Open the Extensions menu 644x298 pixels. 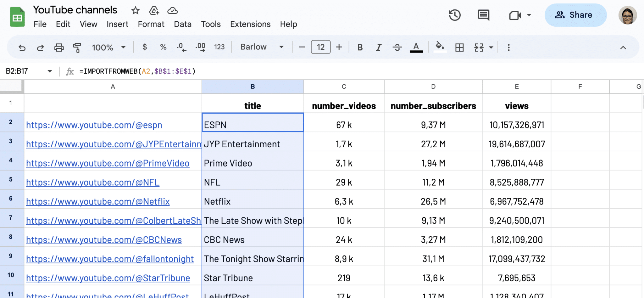pyautogui.click(x=250, y=24)
